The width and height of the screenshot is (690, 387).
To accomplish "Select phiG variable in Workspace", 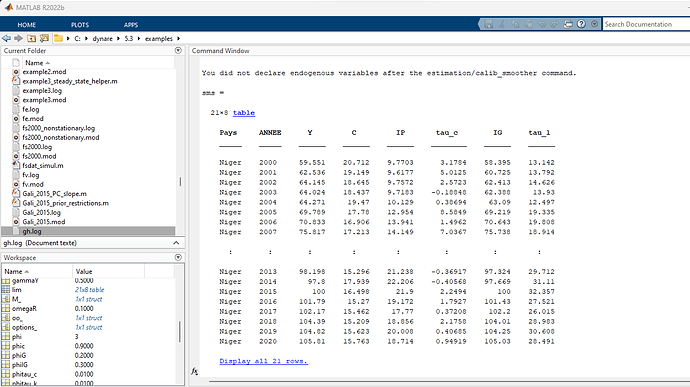I will point(19,355).
